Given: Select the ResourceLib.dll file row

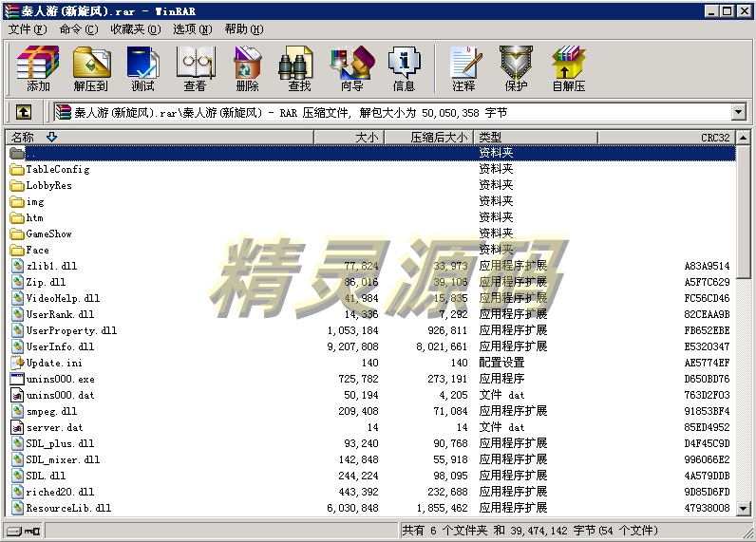Looking at the screenshot, I should coord(372,508).
